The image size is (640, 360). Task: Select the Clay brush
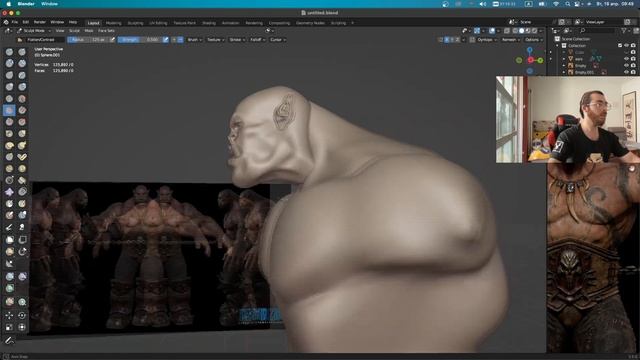(9, 63)
